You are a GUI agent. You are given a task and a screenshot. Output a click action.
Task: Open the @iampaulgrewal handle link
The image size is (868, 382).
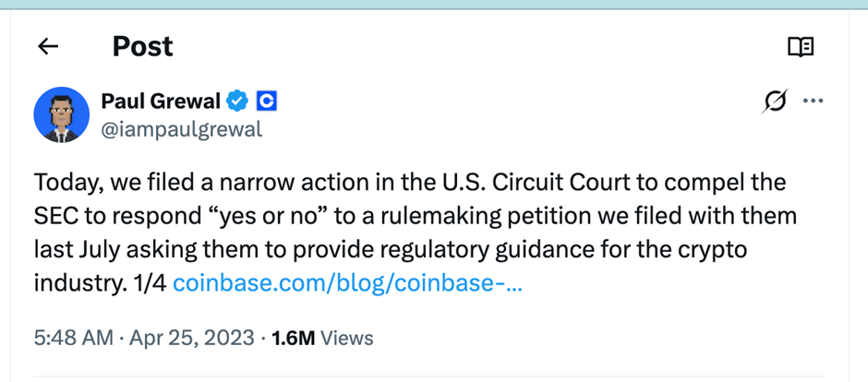coord(181,129)
